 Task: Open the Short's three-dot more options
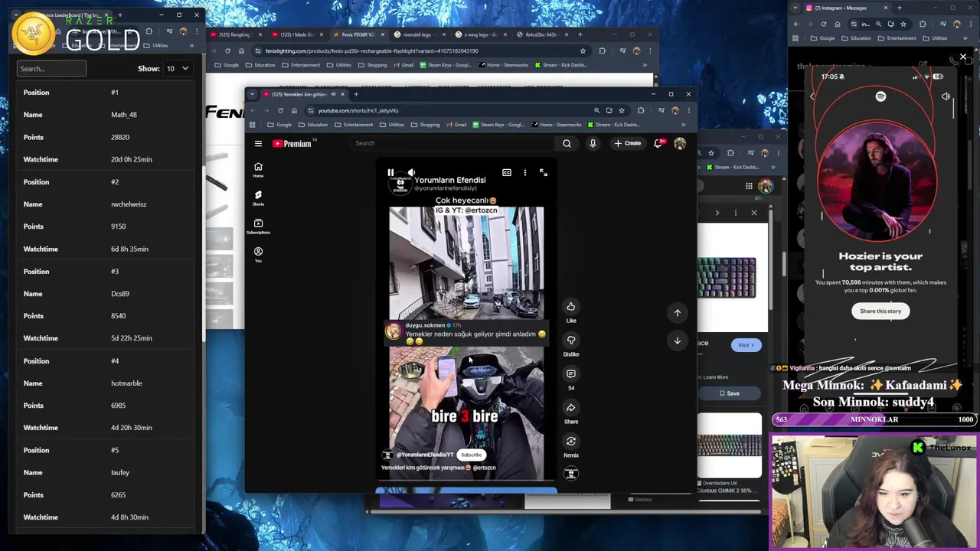point(524,173)
